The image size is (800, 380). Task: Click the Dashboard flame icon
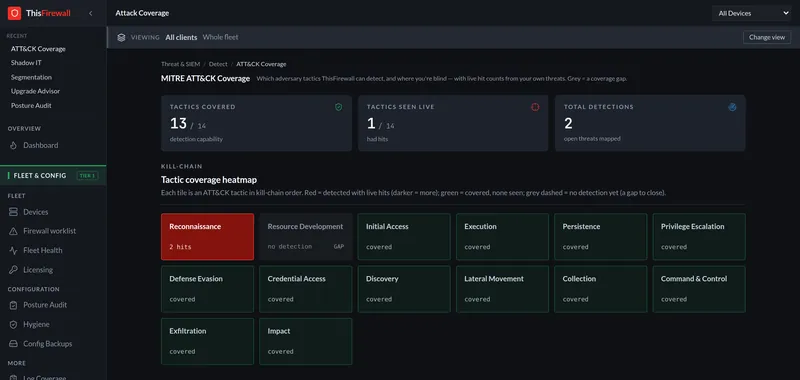(13, 145)
